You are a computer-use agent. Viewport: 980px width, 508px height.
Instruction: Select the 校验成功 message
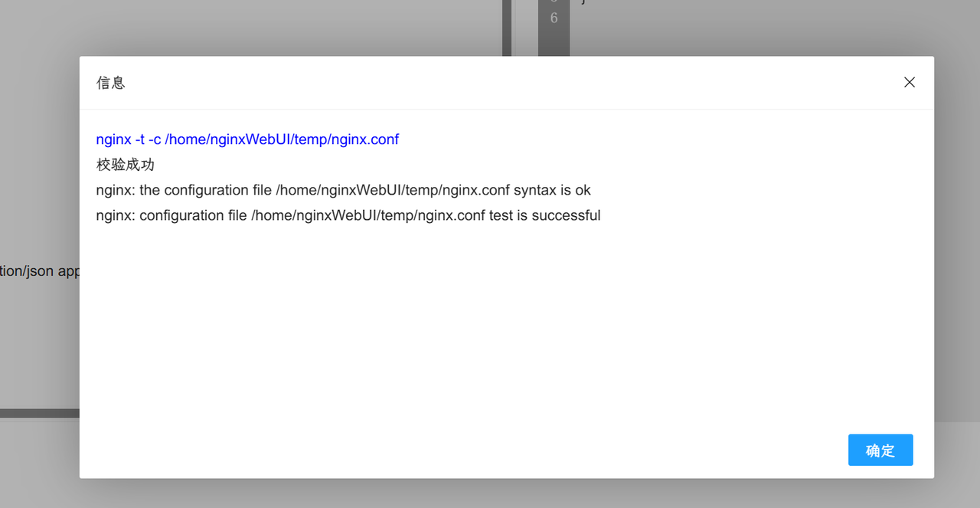pyautogui.click(x=126, y=165)
